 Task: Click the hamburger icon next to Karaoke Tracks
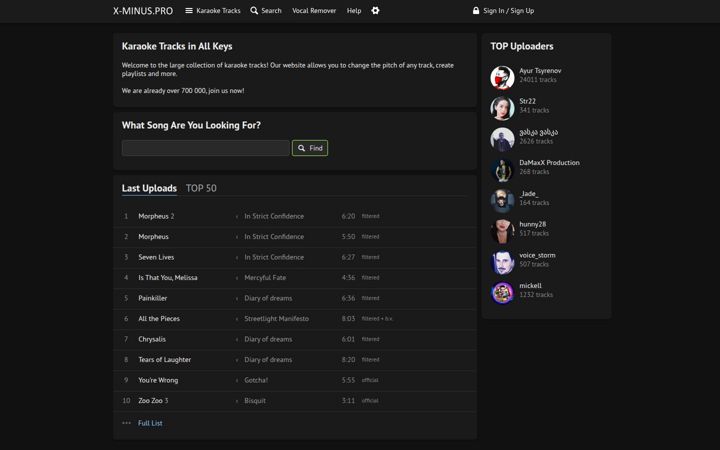tap(189, 11)
